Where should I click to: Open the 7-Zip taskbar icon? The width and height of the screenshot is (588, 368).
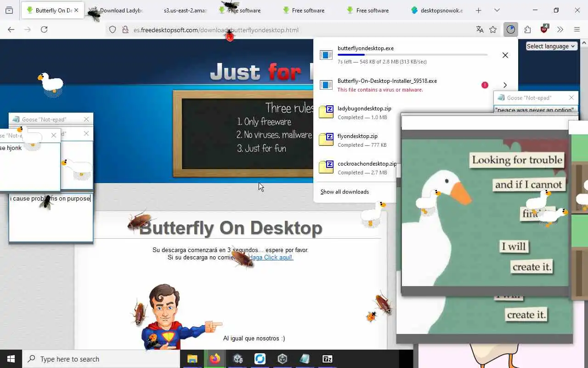[x=327, y=359]
